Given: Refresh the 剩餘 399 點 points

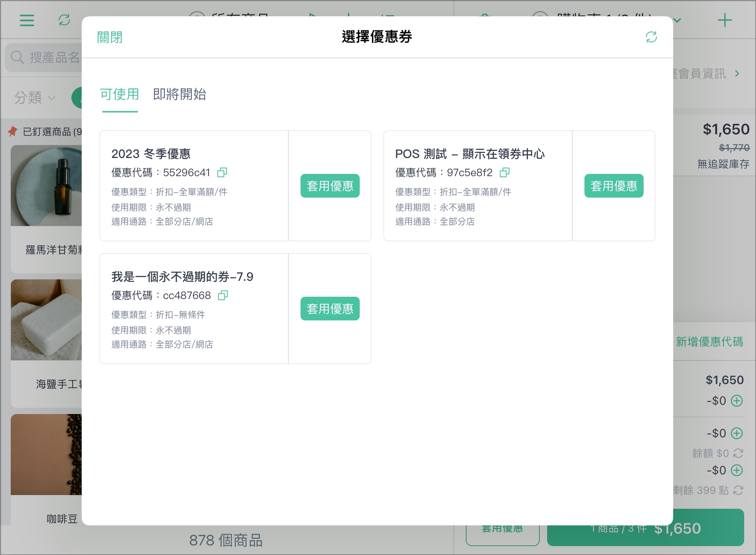Looking at the screenshot, I should [x=738, y=490].
